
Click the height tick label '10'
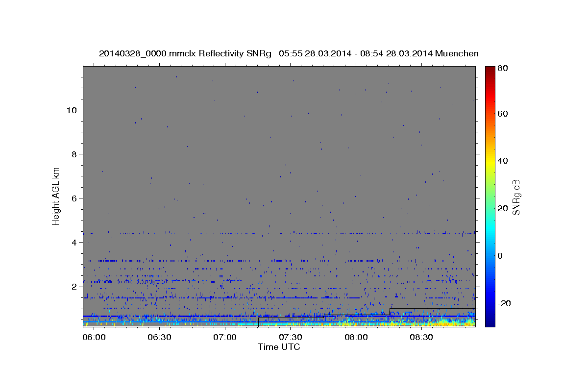click(x=72, y=110)
